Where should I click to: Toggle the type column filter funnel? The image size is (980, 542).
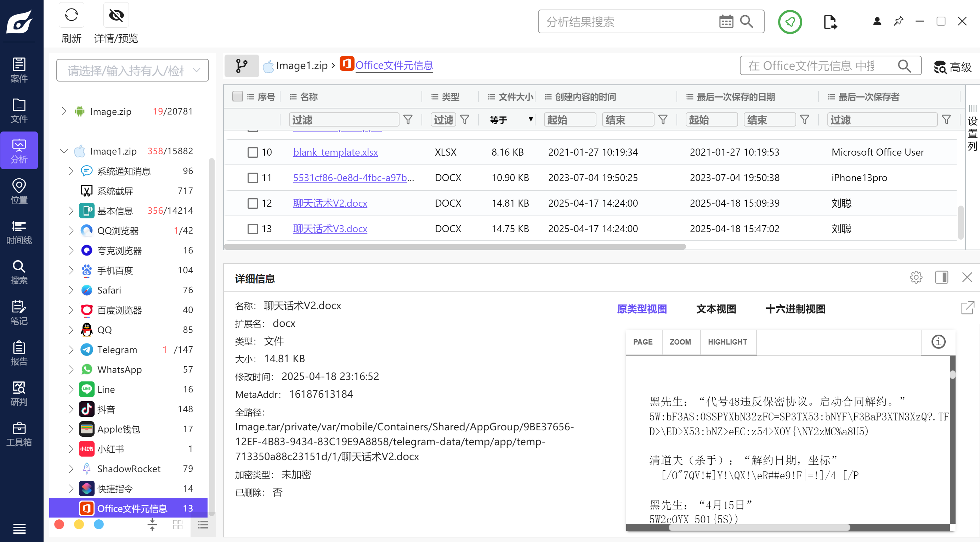pos(465,119)
